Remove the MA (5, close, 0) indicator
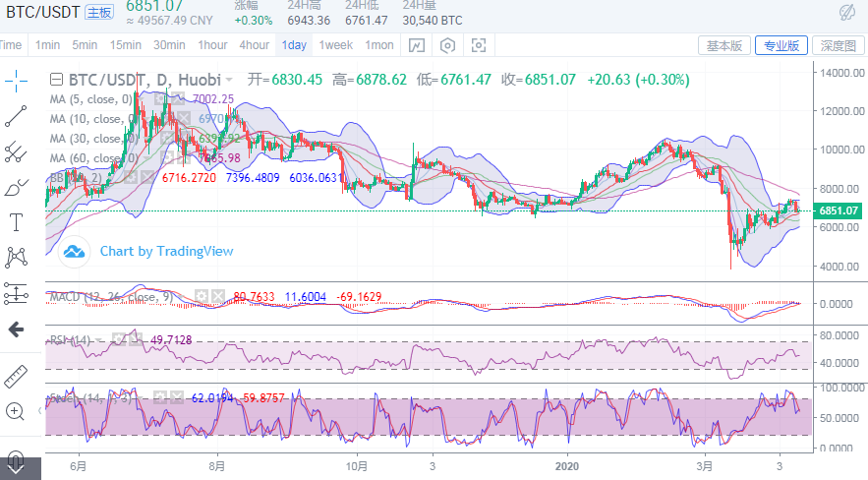 (178, 99)
